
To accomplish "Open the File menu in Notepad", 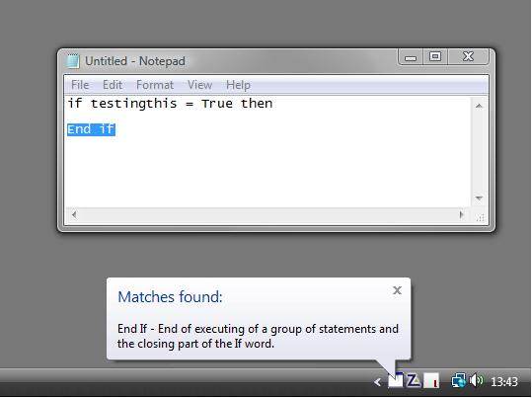I will [x=80, y=85].
